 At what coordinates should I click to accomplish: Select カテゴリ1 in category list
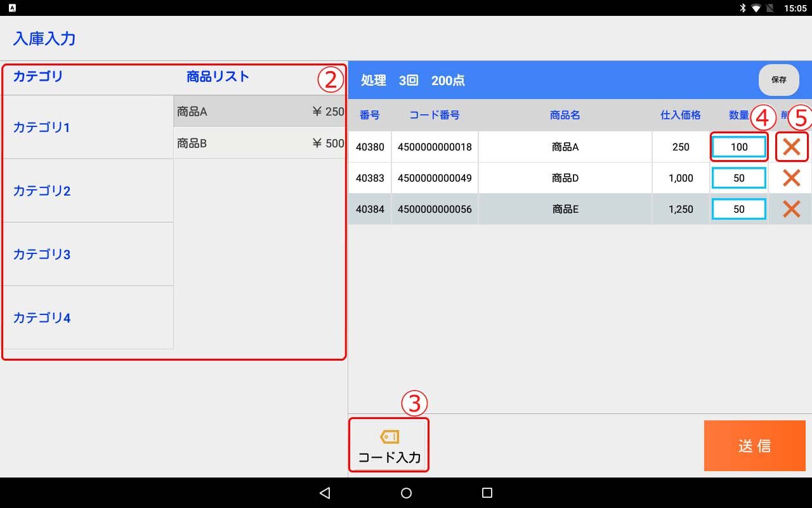[88, 127]
